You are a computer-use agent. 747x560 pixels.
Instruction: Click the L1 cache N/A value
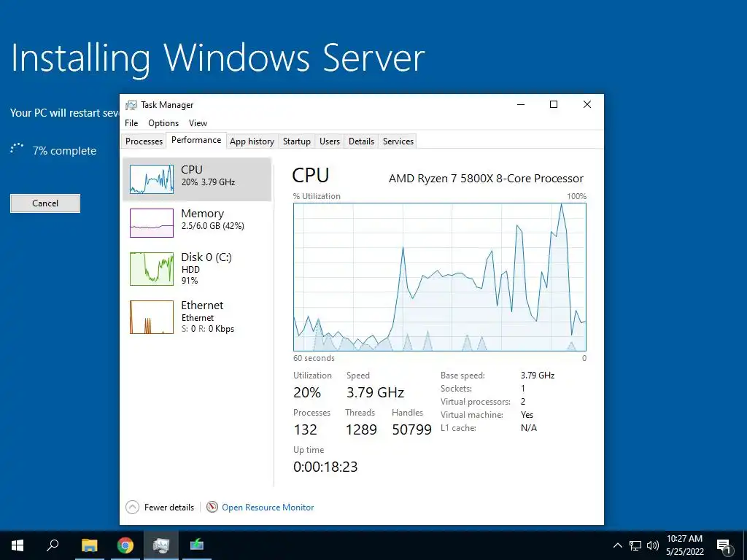tap(529, 427)
